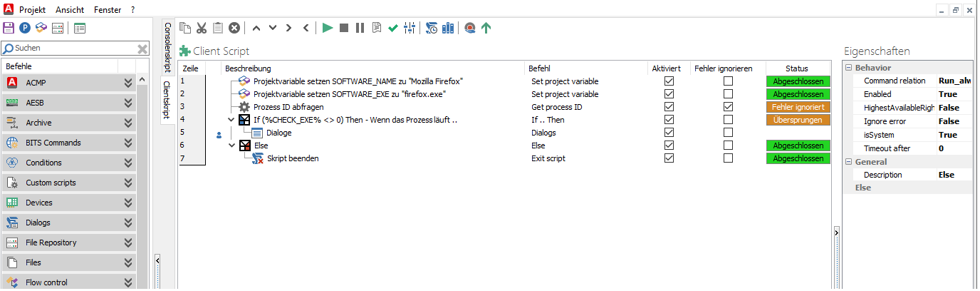Open the Ansicht menu

(69, 10)
